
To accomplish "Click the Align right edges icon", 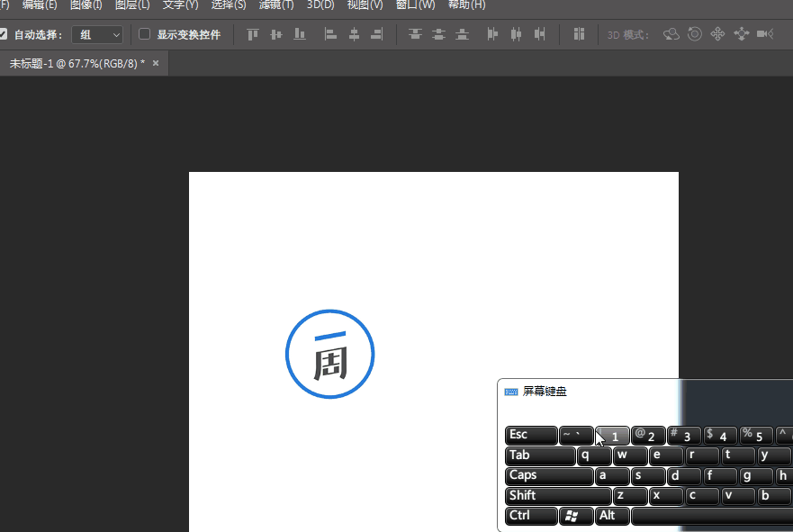I will click(377, 34).
